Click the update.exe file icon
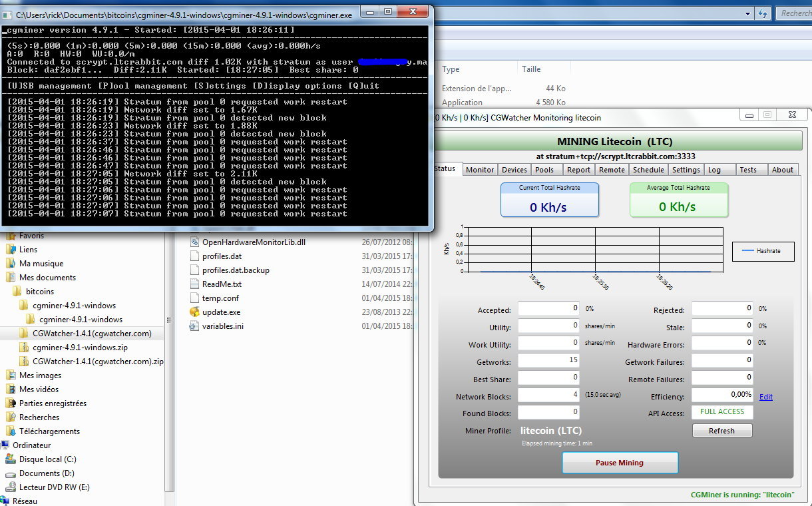 pyautogui.click(x=194, y=312)
